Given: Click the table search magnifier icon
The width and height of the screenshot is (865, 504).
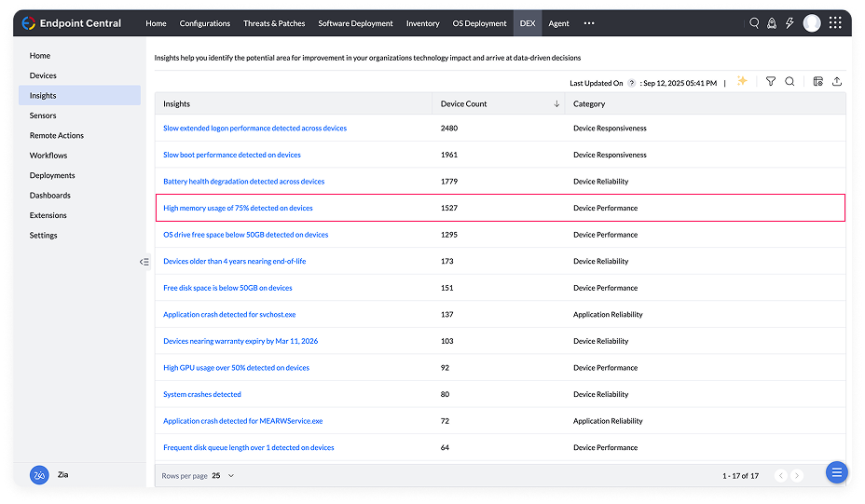Looking at the screenshot, I should tap(789, 82).
